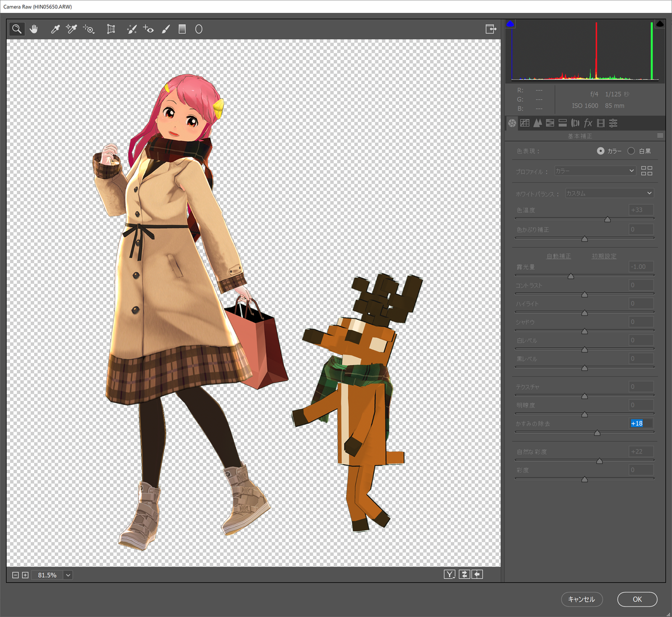Swap before and after settings
Screen dimensions: 672x617
click(x=464, y=574)
